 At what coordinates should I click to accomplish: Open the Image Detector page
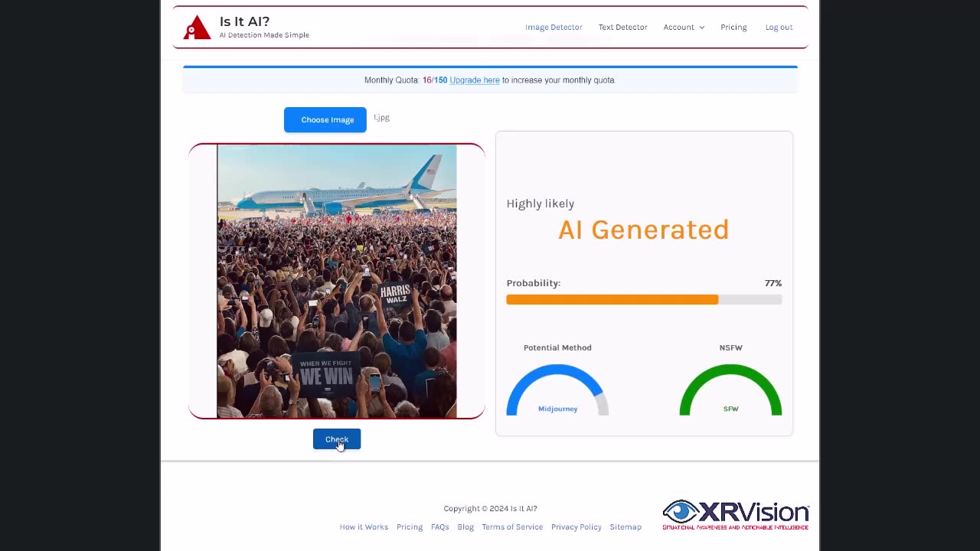554,27
